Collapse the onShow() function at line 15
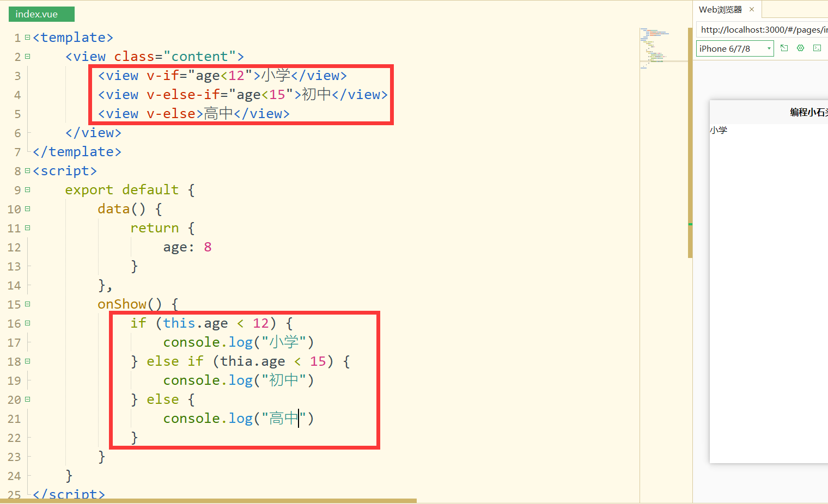828x504 pixels. click(x=27, y=304)
